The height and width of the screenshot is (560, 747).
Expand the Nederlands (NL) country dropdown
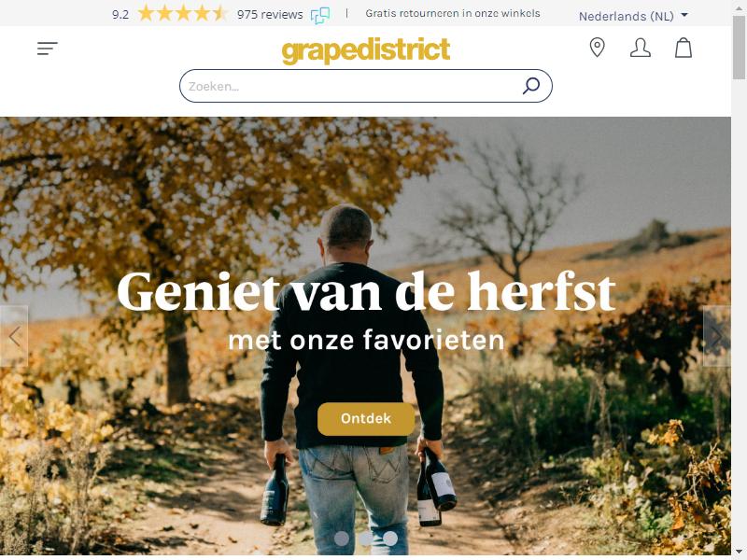click(634, 16)
